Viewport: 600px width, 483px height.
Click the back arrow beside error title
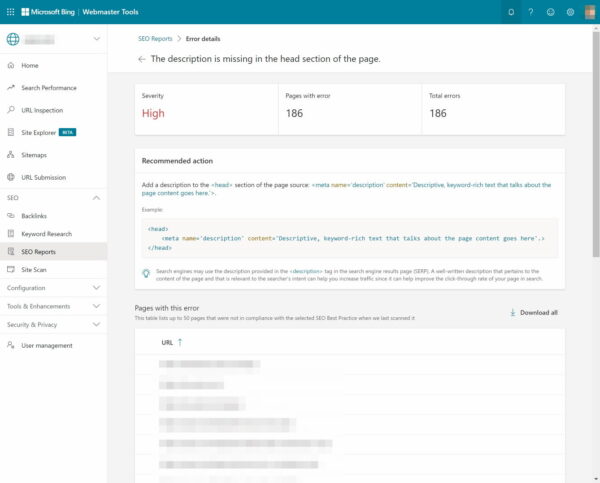click(x=142, y=59)
